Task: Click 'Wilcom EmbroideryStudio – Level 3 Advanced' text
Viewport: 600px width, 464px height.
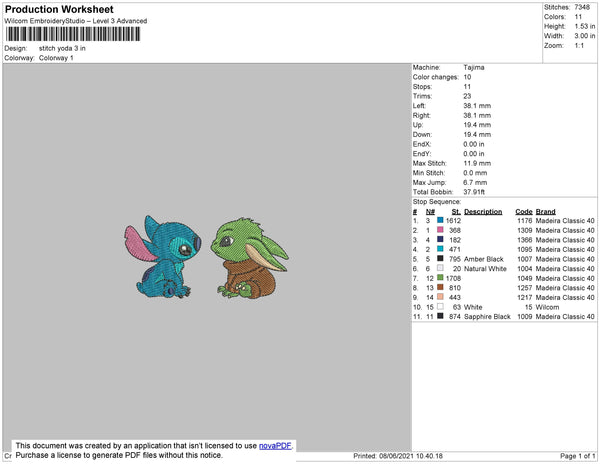Action: click(x=76, y=21)
